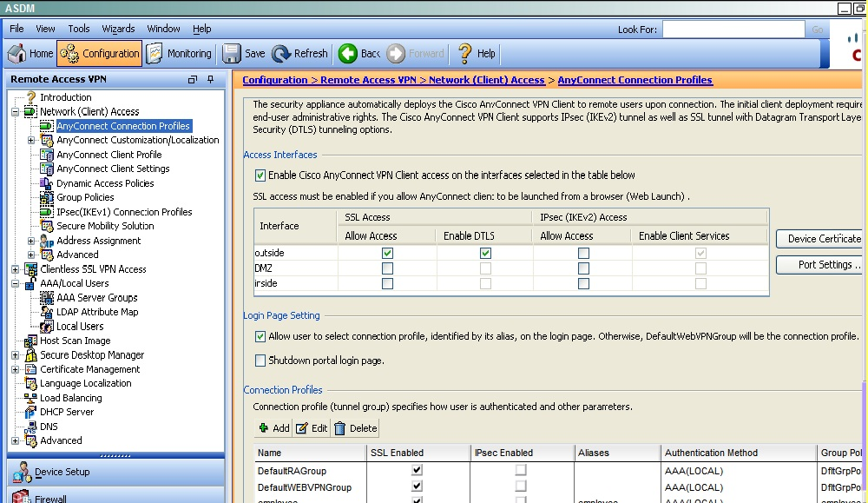Open the Help menu
The width and height of the screenshot is (868, 503).
coord(202,29)
